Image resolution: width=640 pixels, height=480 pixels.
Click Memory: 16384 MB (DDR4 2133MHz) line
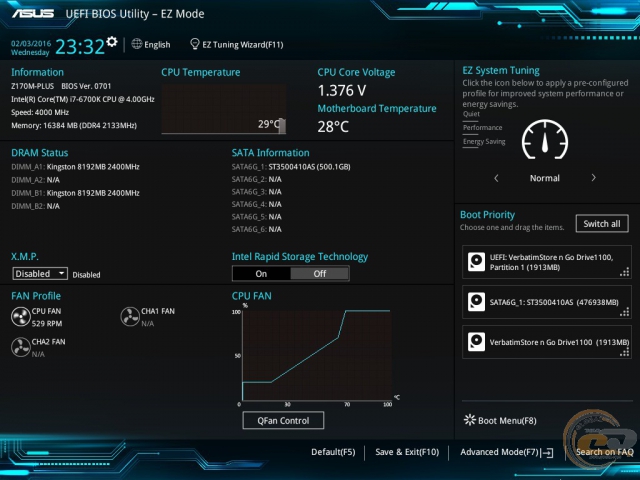tap(74, 125)
